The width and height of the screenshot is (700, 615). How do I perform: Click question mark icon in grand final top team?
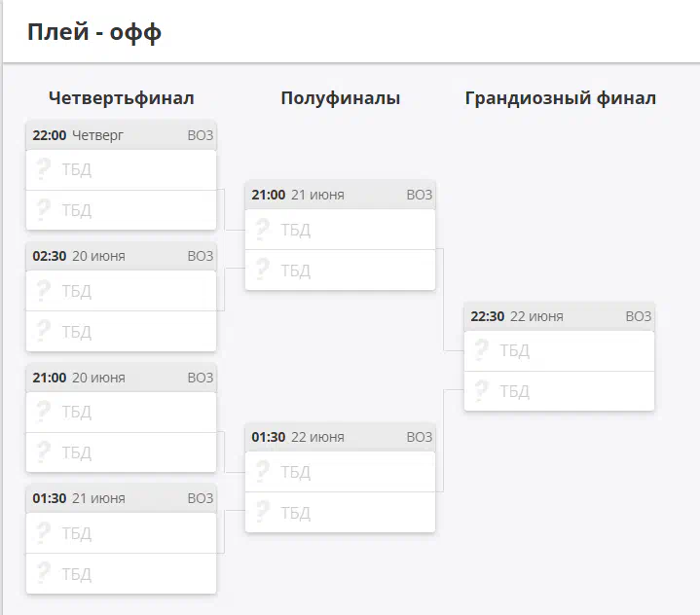point(482,350)
